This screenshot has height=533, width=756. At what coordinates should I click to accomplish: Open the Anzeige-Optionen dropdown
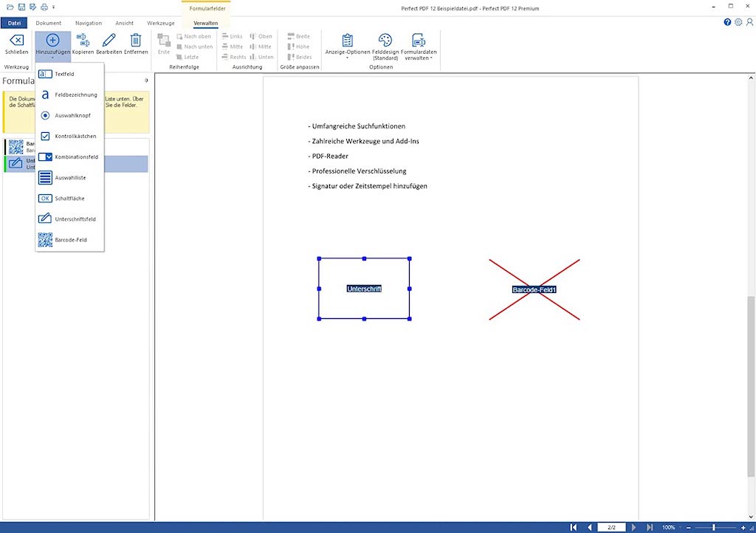coord(347,46)
